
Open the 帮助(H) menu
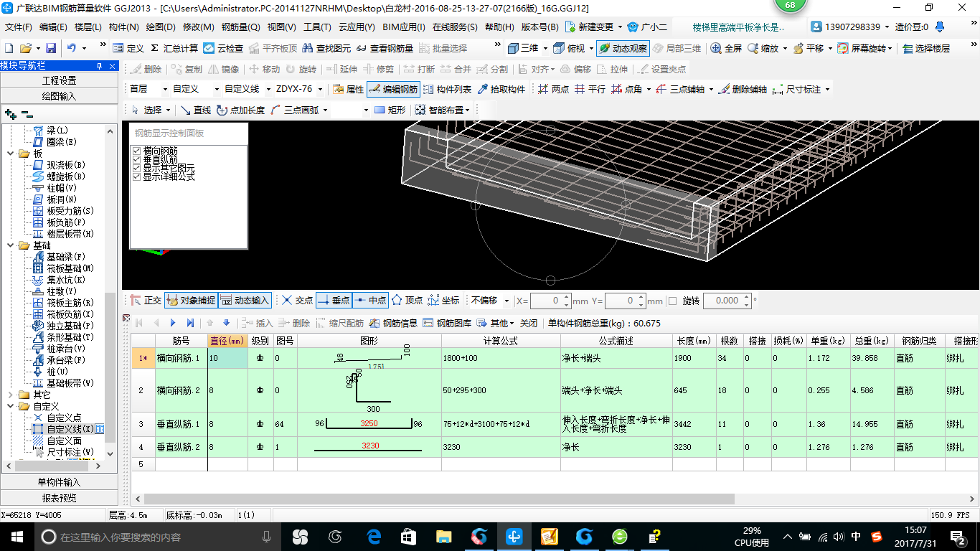pos(499,27)
